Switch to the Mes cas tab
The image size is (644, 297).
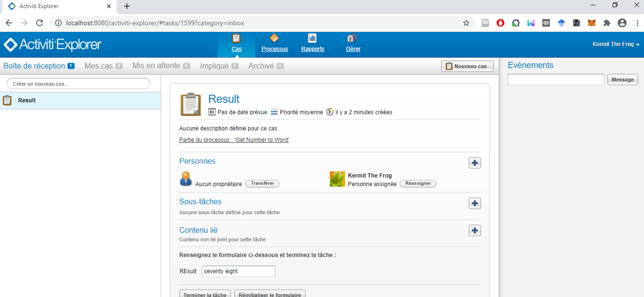[x=99, y=66]
